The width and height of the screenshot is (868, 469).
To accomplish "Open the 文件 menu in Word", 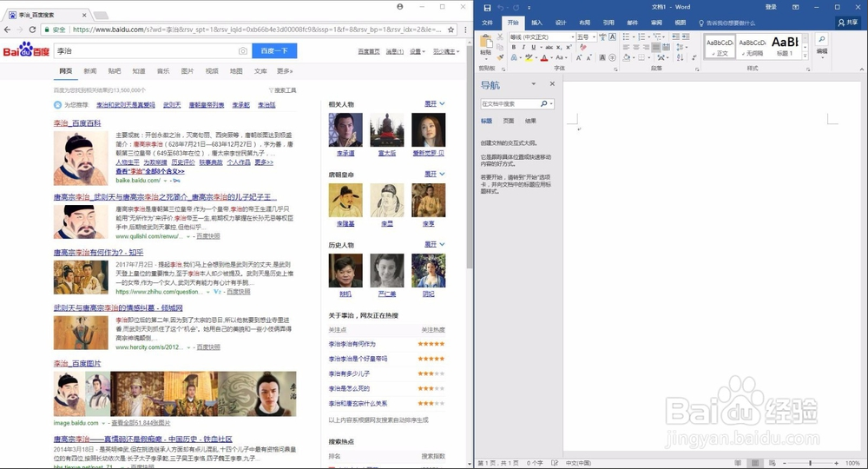I will 488,23.
